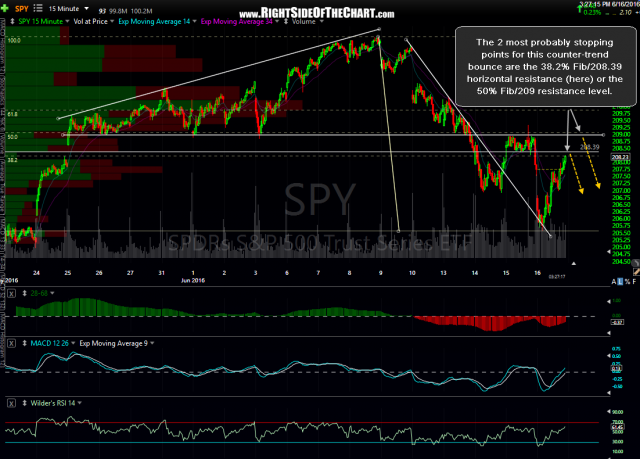The image size is (640, 459).
Task: Click the RSI current value tag
Action: coord(617,427)
